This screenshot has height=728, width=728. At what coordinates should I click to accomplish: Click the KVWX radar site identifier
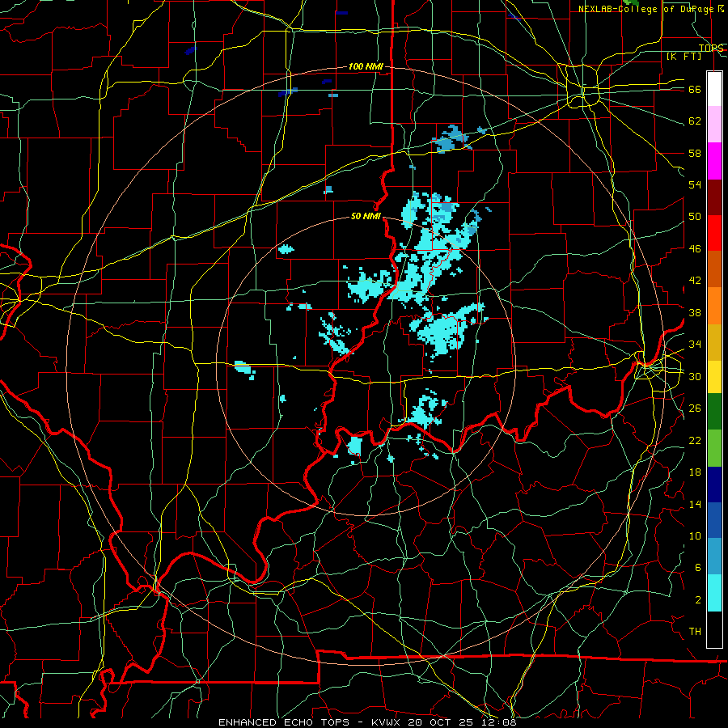coord(387,722)
